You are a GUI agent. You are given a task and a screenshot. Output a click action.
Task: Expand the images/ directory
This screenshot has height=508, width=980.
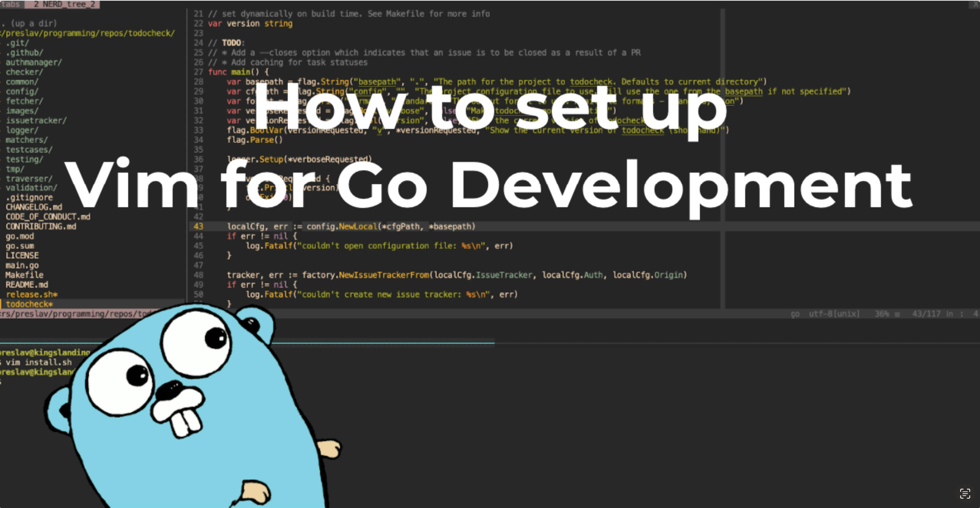click(22, 111)
